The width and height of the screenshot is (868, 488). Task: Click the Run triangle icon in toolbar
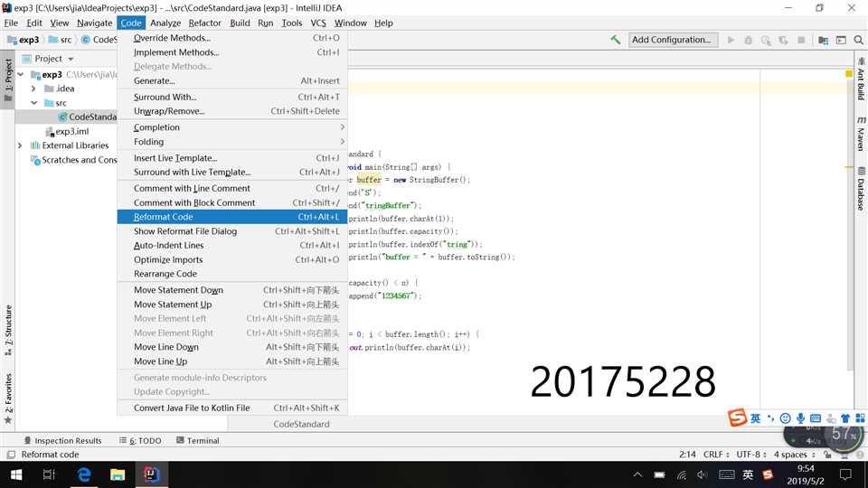click(x=731, y=40)
